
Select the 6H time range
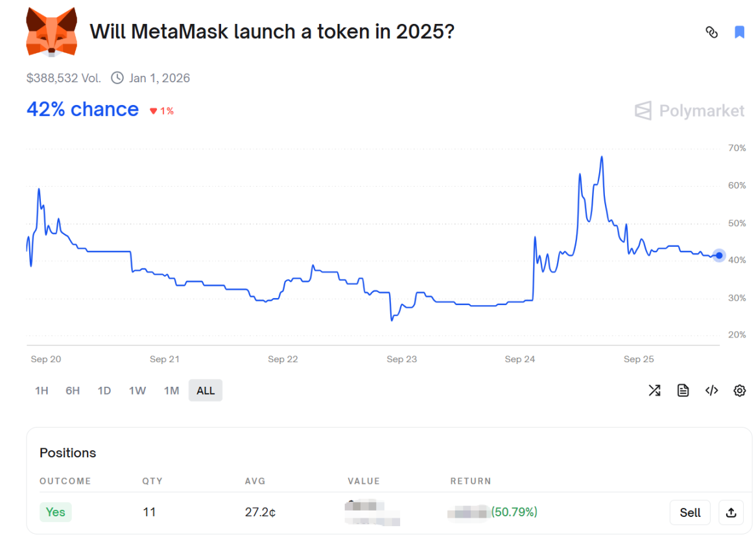point(73,391)
